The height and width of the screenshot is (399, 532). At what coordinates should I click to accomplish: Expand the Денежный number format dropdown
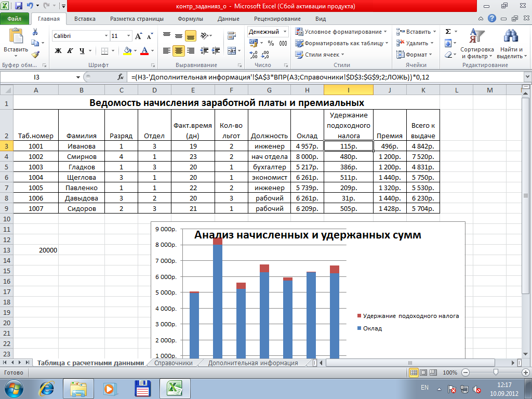(285, 32)
